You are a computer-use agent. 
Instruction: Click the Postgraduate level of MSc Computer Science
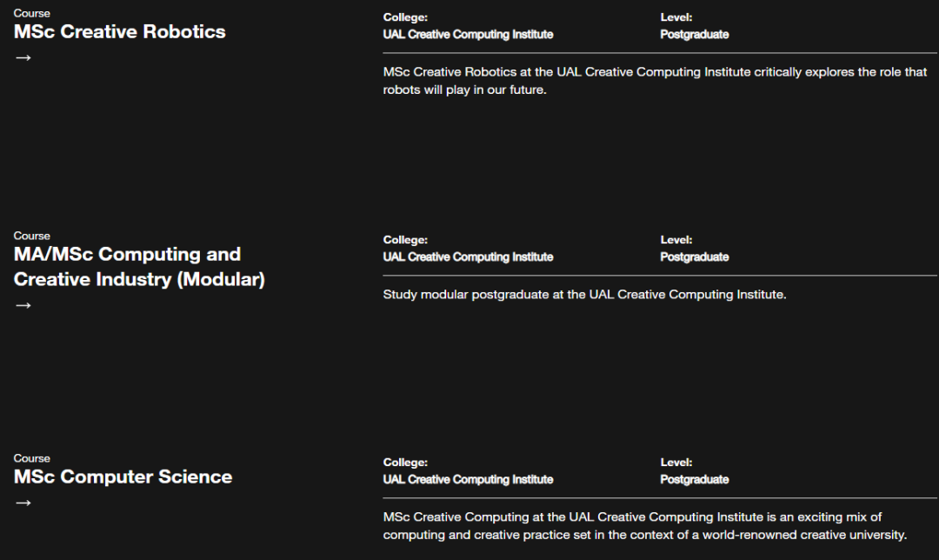pyautogui.click(x=694, y=480)
